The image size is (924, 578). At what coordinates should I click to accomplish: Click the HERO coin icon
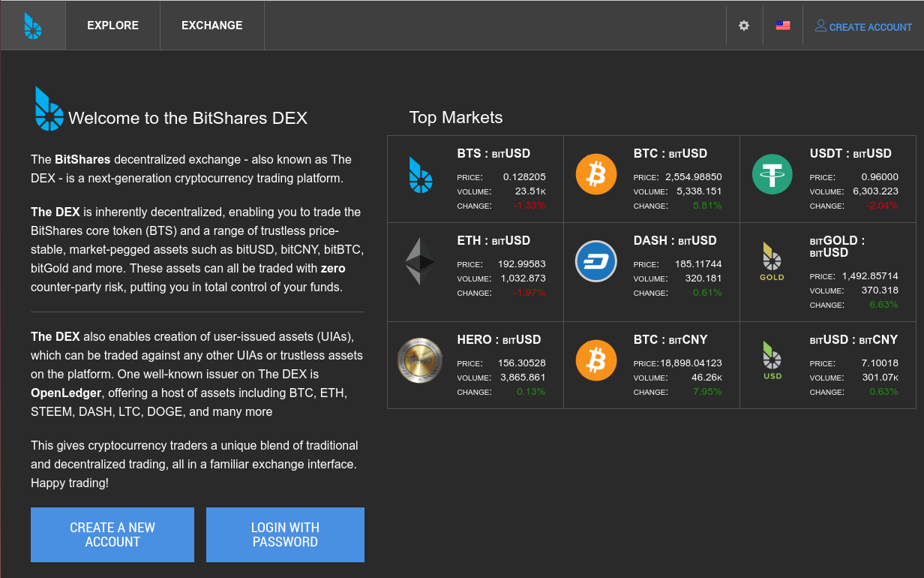(x=420, y=360)
